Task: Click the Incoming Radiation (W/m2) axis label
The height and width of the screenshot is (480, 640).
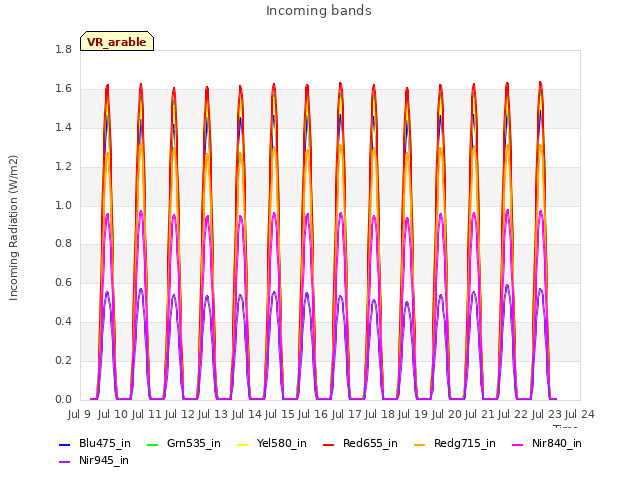Action: [13, 228]
